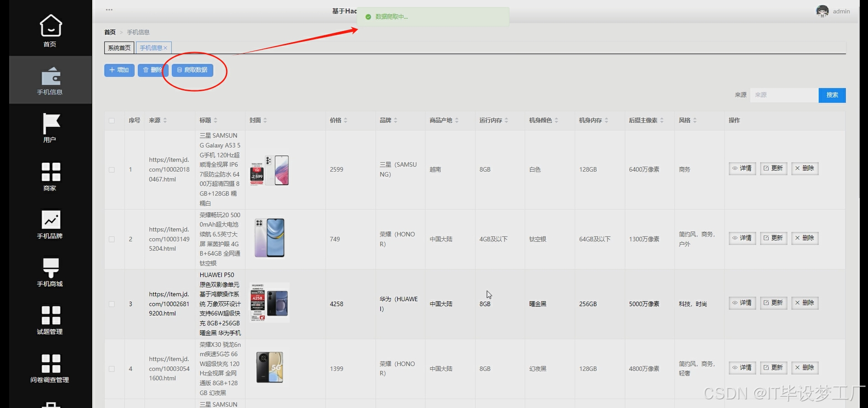Viewport: 868px width, 408px height.
Task: Click 更新 for the 荣耀畅玩20 row
Action: coord(774,238)
